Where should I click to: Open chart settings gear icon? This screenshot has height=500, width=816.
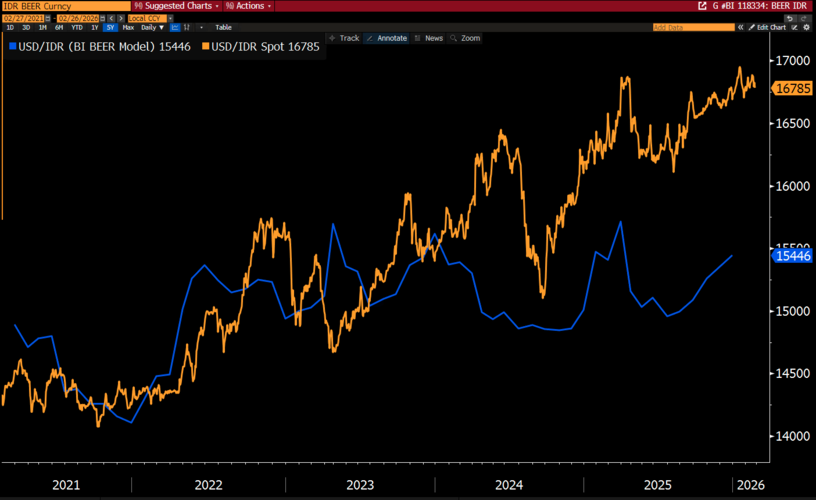pyautogui.click(x=807, y=27)
